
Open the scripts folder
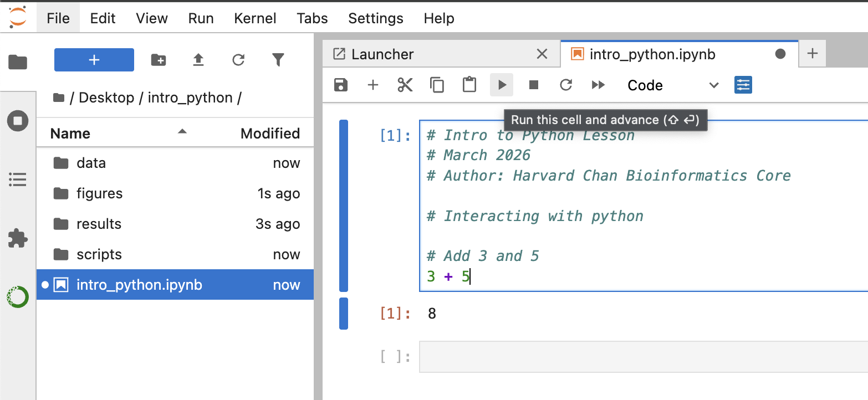click(99, 254)
